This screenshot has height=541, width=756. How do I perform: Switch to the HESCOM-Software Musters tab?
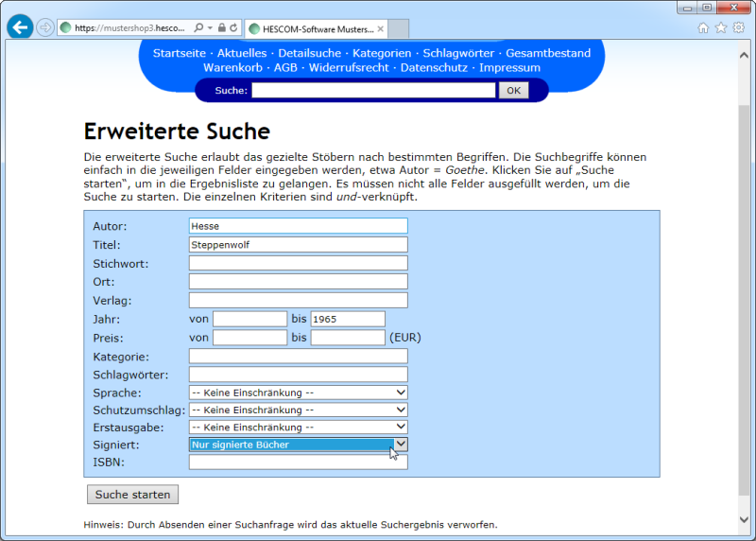pyautogui.click(x=312, y=28)
